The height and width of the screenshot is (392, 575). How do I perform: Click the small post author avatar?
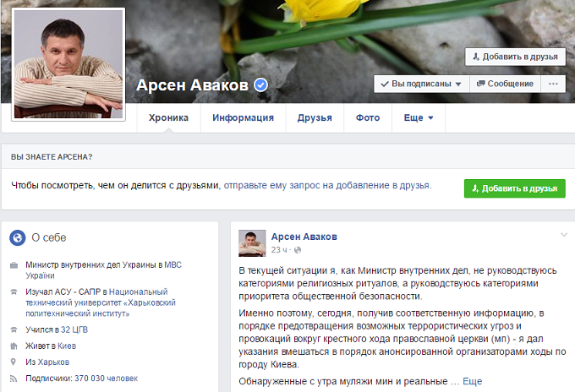(x=252, y=243)
